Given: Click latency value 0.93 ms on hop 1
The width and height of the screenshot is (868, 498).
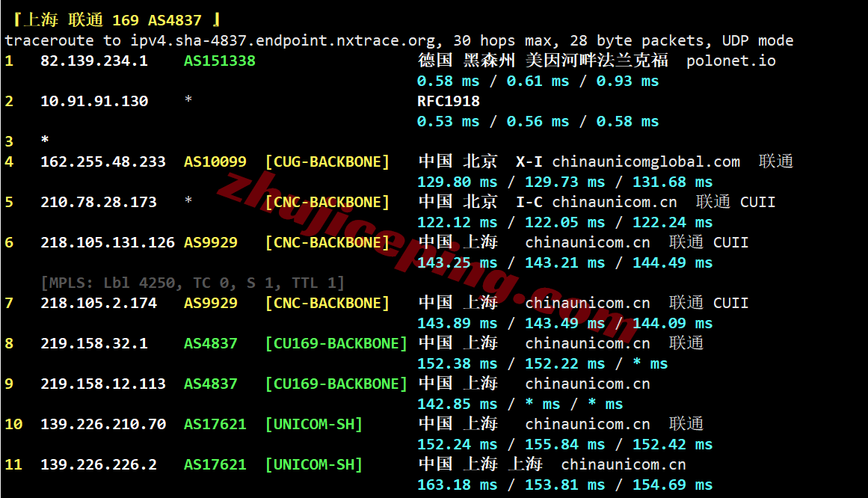Looking at the screenshot, I should (x=627, y=81).
